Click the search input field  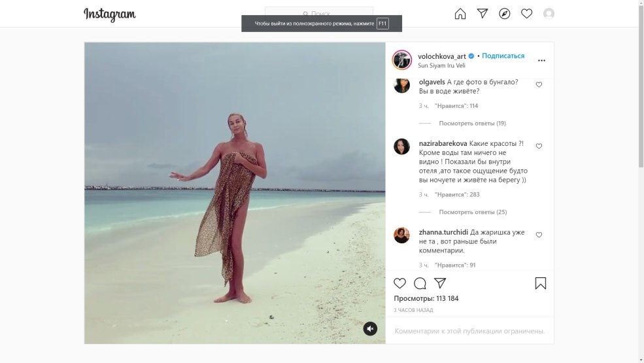click(x=319, y=13)
